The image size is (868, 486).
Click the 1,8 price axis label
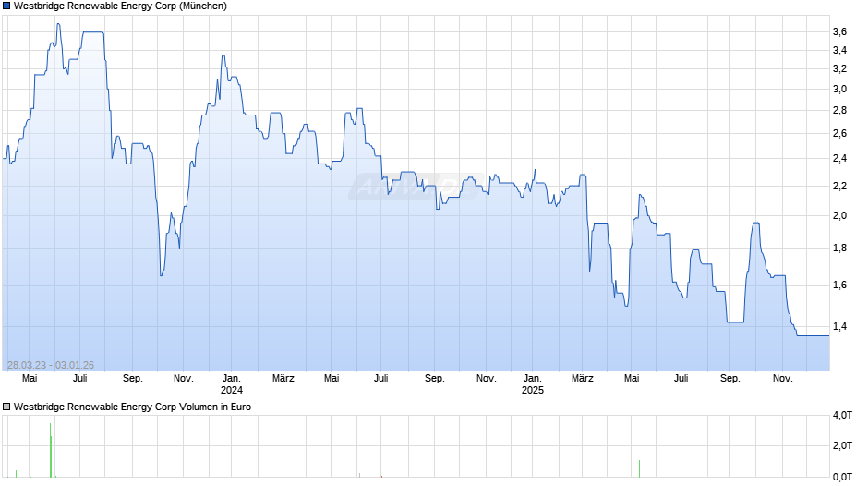pos(839,249)
